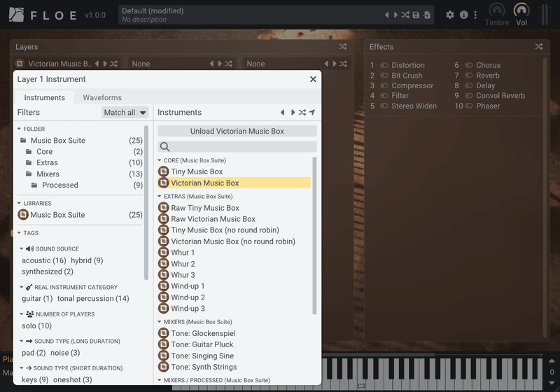
Task: Load the Tone: Synth Strings instrument
Action: click(x=234, y=367)
